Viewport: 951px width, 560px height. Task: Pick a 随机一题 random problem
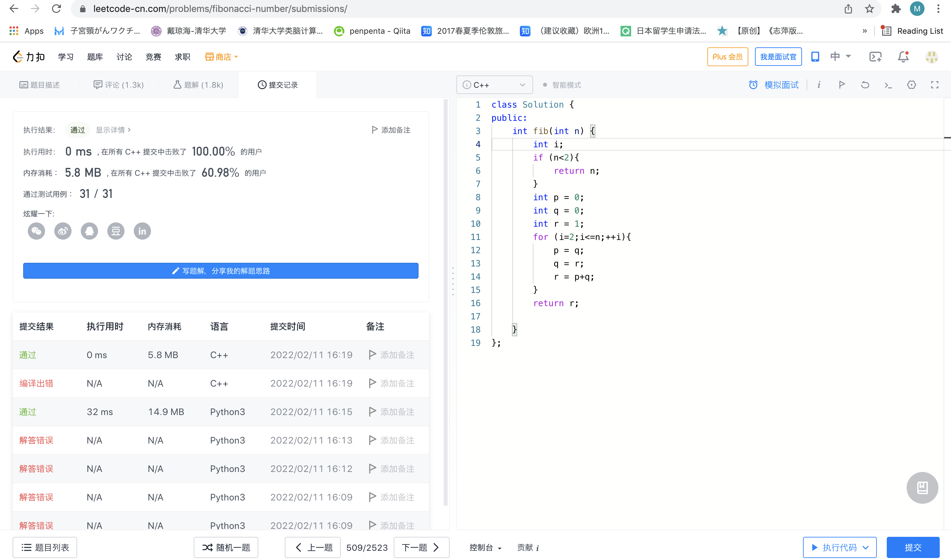(226, 547)
